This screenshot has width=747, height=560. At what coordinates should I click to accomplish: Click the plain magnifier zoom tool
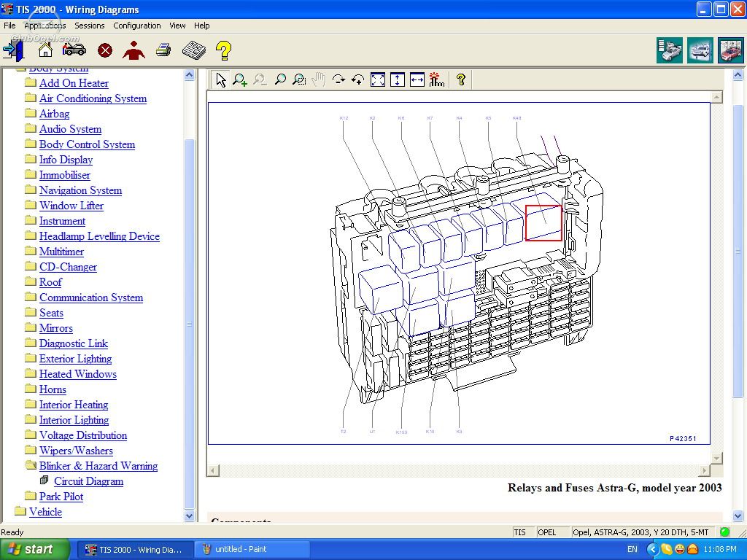pyautogui.click(x=280, y=79)
